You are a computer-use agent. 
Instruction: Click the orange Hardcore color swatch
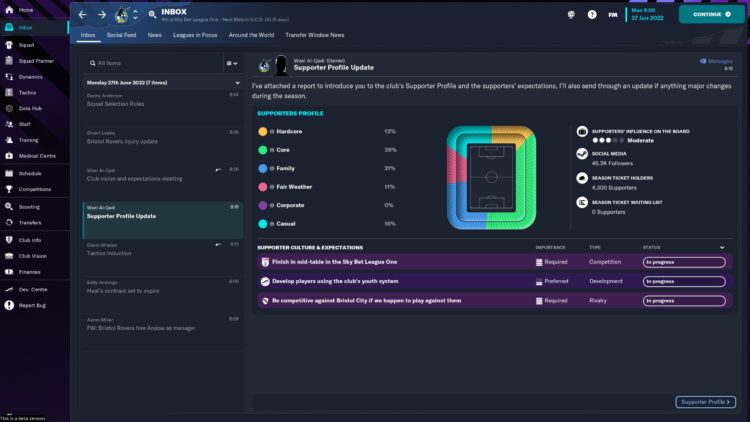point(262,131)
